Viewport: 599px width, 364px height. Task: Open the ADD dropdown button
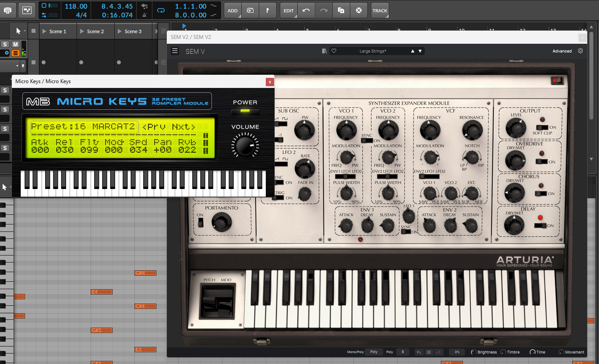(x=233, y=10)
